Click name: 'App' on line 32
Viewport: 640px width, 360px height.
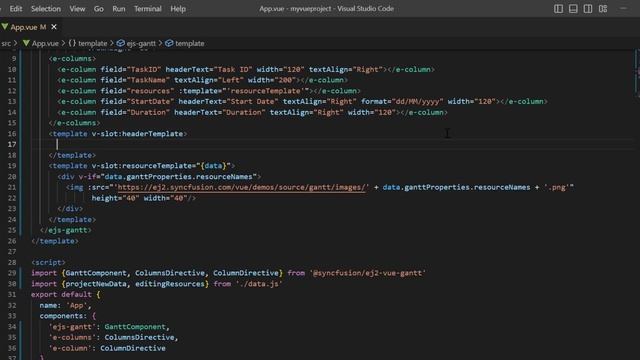click(65, 305)
